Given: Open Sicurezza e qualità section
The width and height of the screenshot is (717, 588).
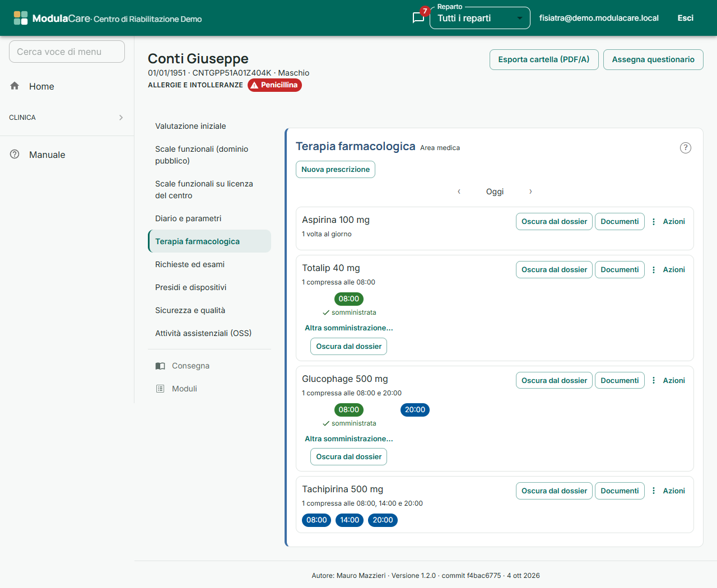Looking at the screenshot, I should 209,310.
